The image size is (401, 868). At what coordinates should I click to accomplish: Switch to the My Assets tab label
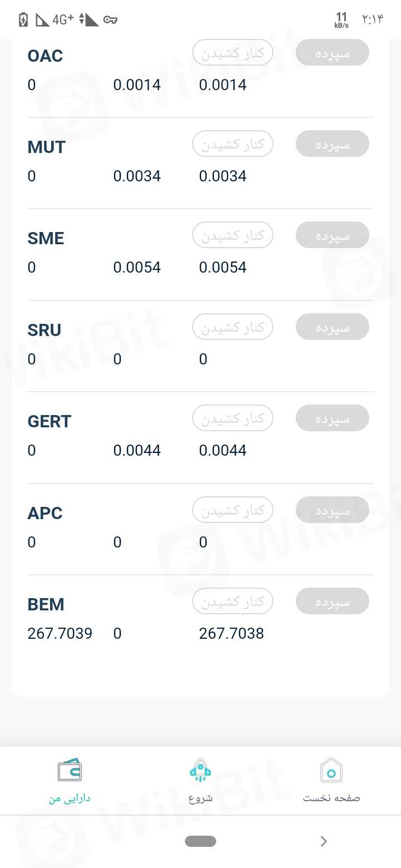click(x=70, y=798)
